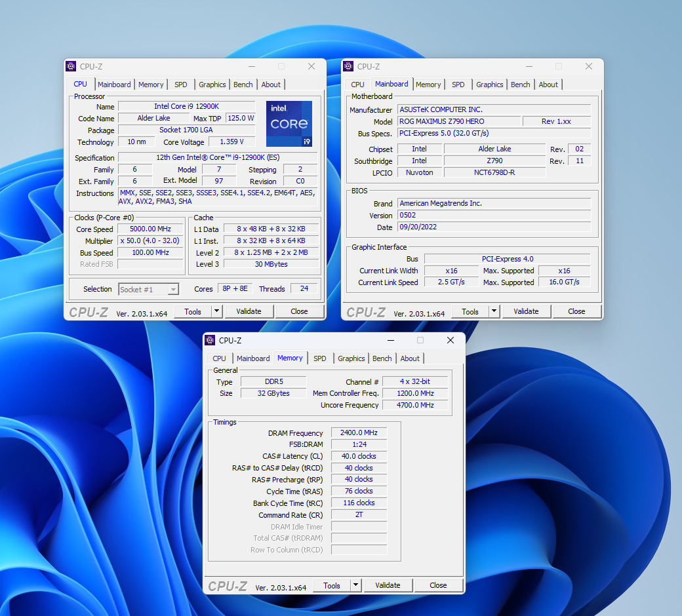Screen dimensions: 682x616
Task: Click CPU-Z title bar icon in CPU window
Action: click(71, 66)
